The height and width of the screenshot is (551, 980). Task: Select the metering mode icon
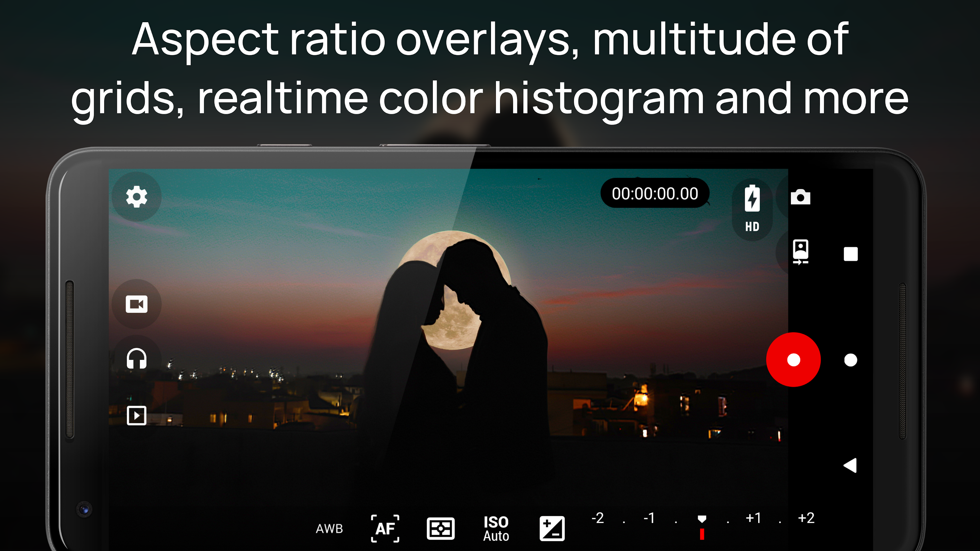coord(441,528)
